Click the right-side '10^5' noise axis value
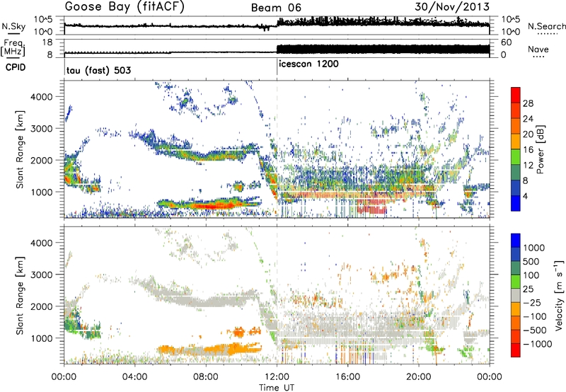Image resolution: width=566 pixels, height=392 pixels. tap(510, 20)
